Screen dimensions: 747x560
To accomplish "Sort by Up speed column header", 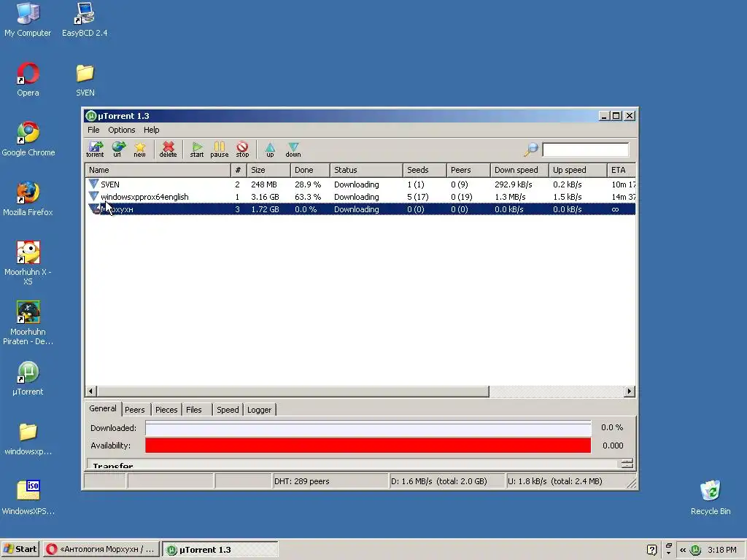I will [x=578, y=170].
